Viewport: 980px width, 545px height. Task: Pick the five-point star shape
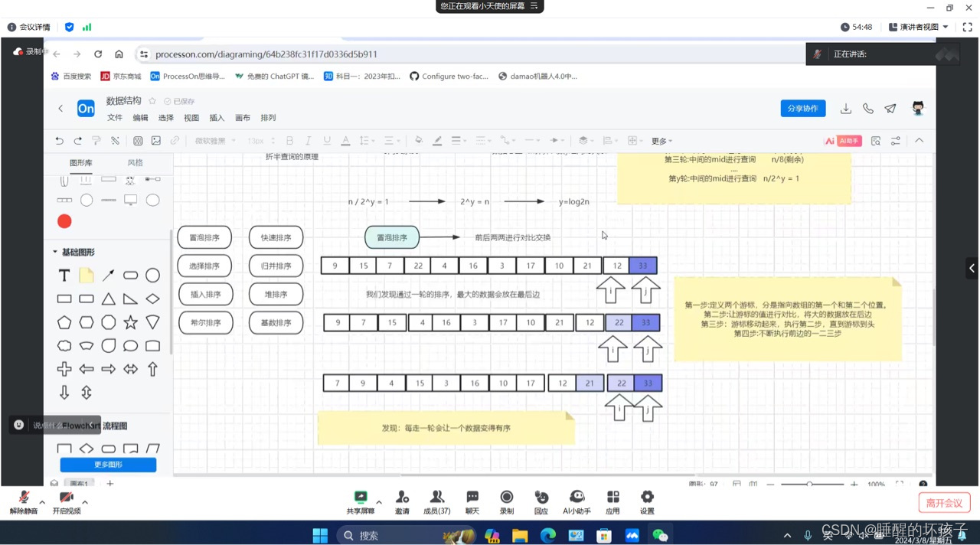click(131, 322)
